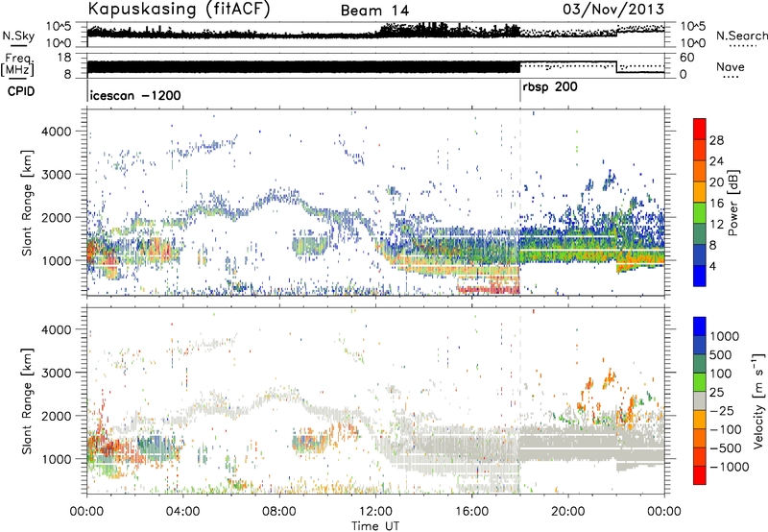Image resolution: width=768 pixels, height=532 pixels.
Task: Click the gray CPID change marker above 'rbsp 200'
Action: [x=520, y=90]
